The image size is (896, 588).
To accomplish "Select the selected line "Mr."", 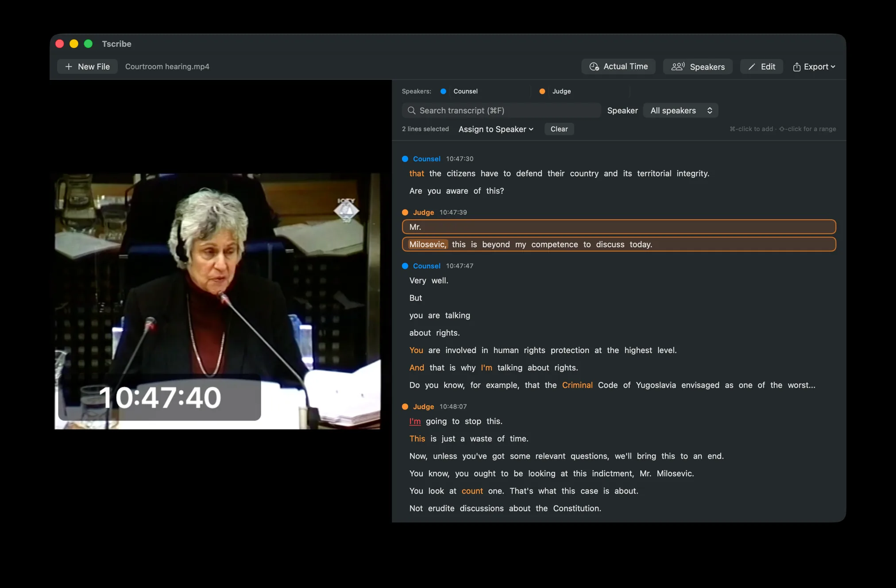I will point(619,227).
